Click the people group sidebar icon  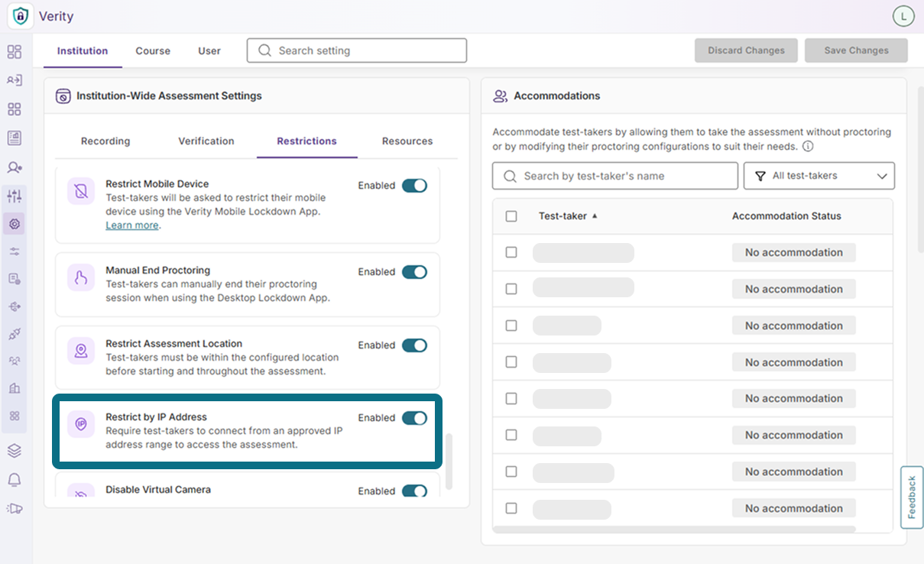pos(15,361)
